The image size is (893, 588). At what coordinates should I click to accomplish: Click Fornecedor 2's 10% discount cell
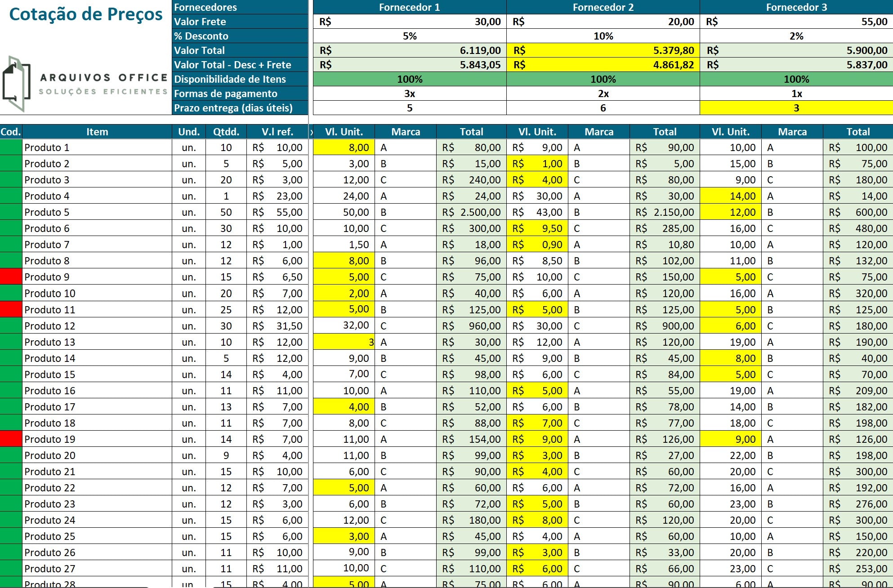pyautogui.click(x=603, y=36)
